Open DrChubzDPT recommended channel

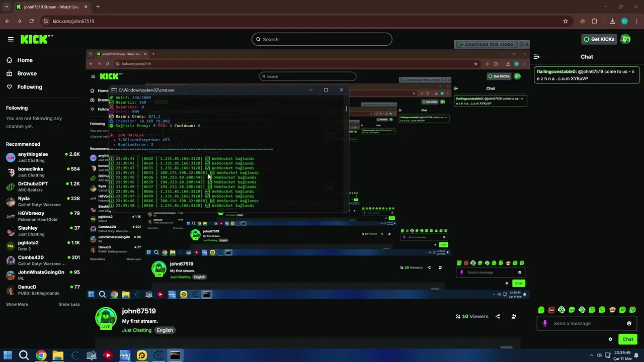(x=43, y=187)
